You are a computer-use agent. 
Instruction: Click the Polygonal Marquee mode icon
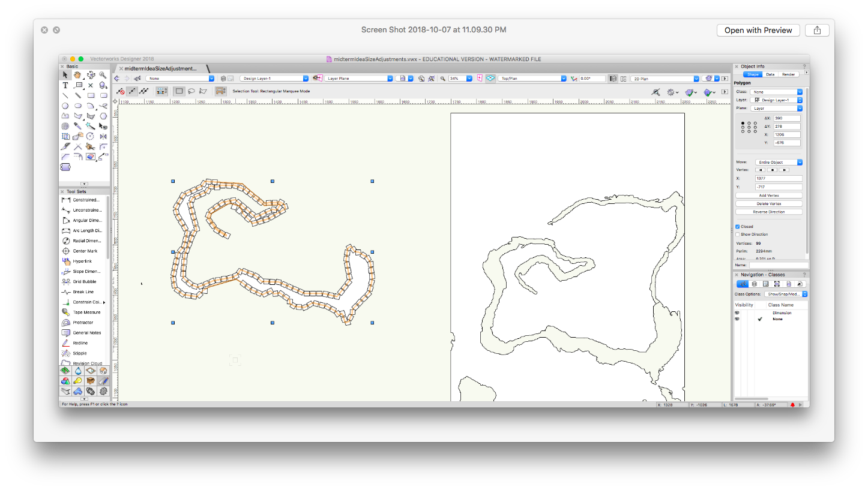click(x=203, y=91)
